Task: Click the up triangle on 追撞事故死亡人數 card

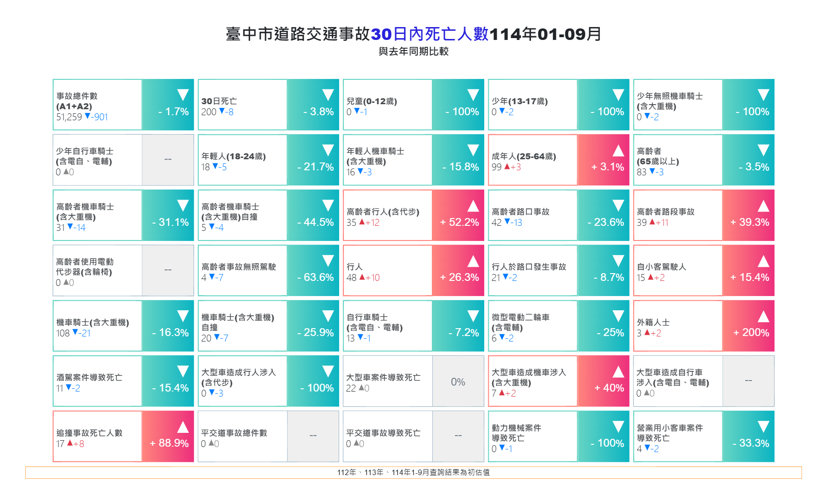Action: click(183, 427)
